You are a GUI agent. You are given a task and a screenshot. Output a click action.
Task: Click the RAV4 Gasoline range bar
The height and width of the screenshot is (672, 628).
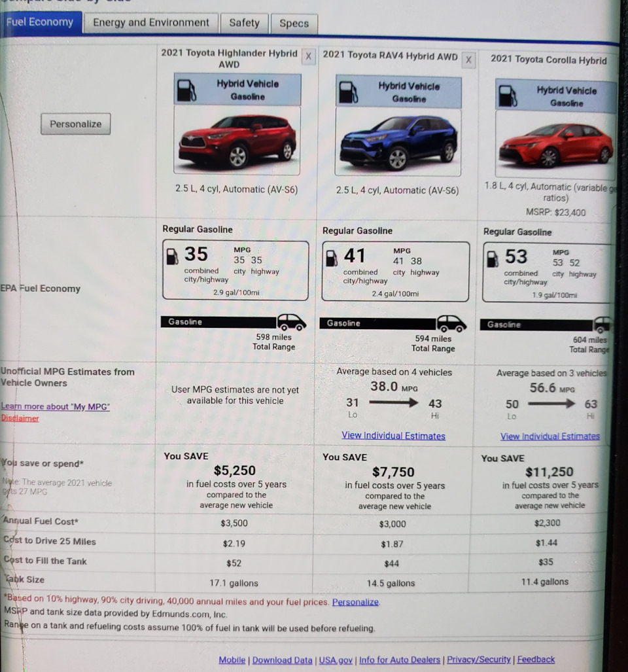(x=378, y=323)
